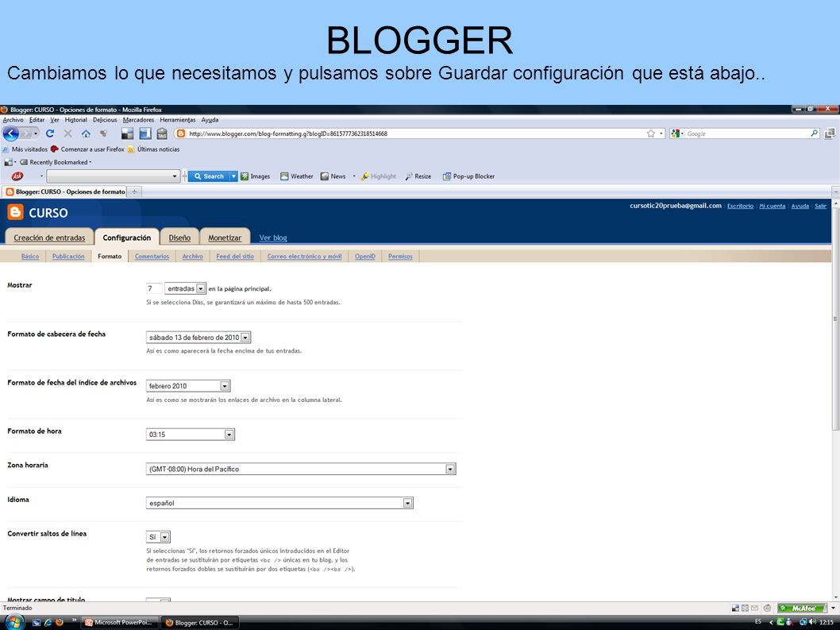This screenshot has height=630, width=840.
Task: Click the Delicious bookmarks icon in toolbar
Action: coord(128,133)
